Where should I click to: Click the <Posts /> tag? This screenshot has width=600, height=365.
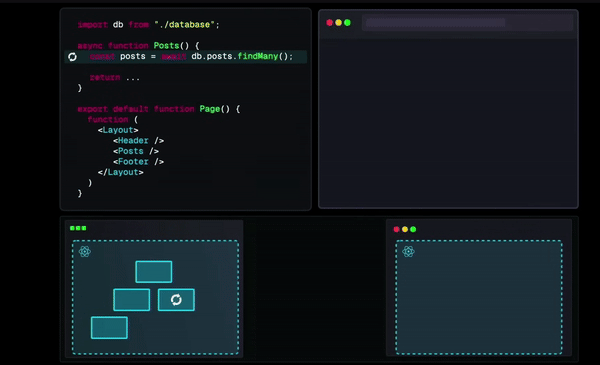tap(136, 151)
